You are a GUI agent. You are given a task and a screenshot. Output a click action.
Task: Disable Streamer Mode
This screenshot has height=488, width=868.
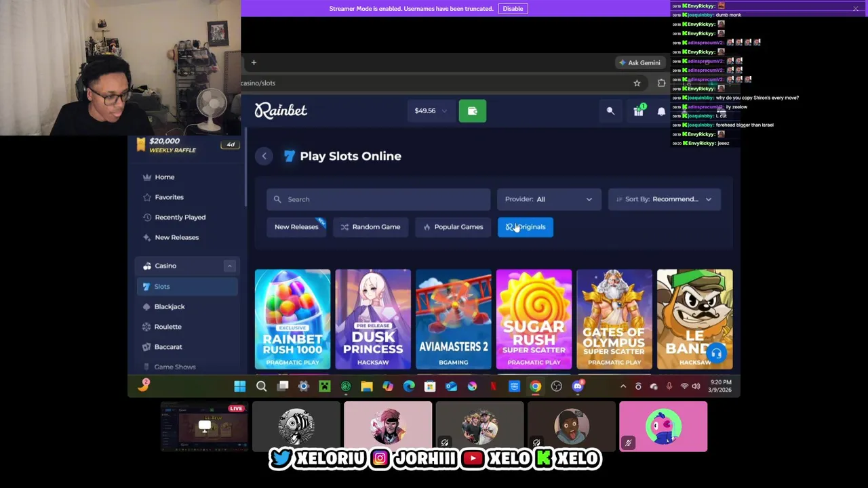point(513,9)
